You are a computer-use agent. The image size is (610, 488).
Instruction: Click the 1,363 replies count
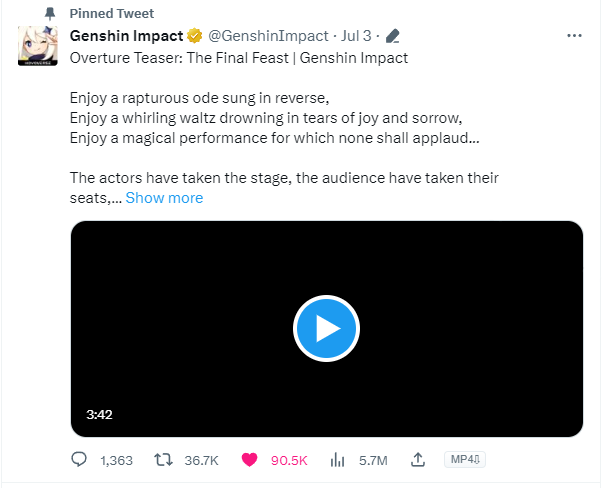[117, 460]
